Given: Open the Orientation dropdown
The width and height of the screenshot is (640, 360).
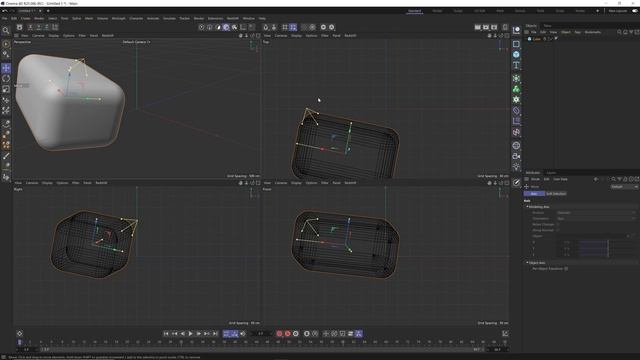Looking at the screenshot, I should point(596,218).
